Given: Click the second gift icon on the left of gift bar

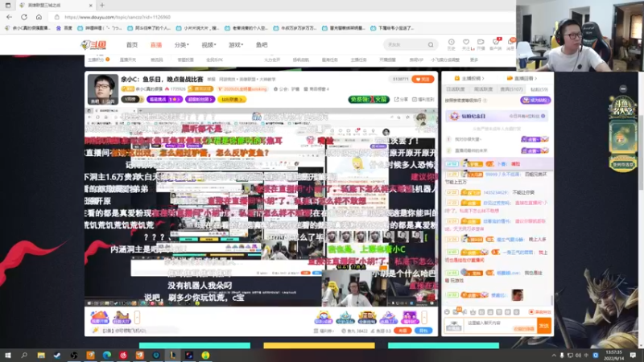Looking at the screenshot, I should click(122, 317).
